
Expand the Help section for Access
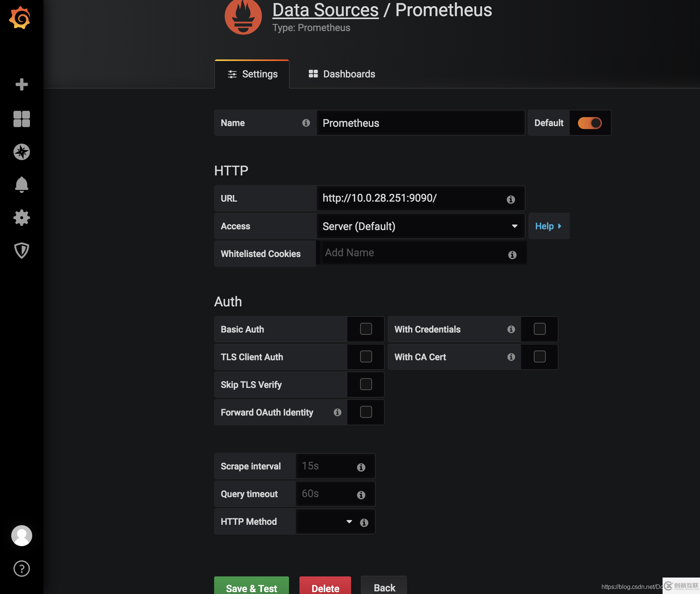(x=549, y=226)
